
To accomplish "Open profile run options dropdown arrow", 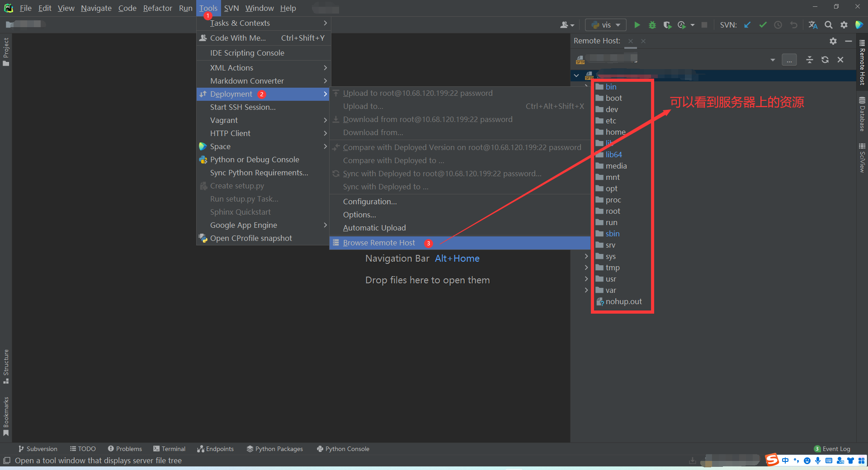I will (693, 25).
